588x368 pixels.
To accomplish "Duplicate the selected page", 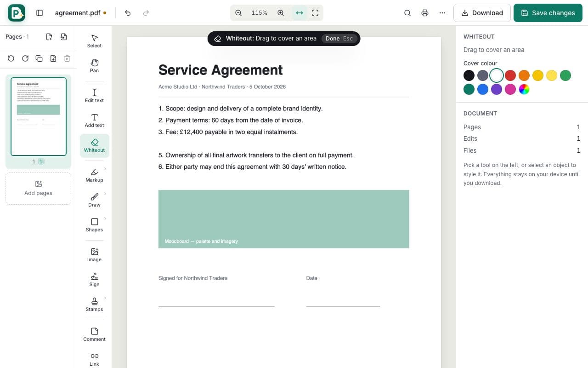I will 39,58.
